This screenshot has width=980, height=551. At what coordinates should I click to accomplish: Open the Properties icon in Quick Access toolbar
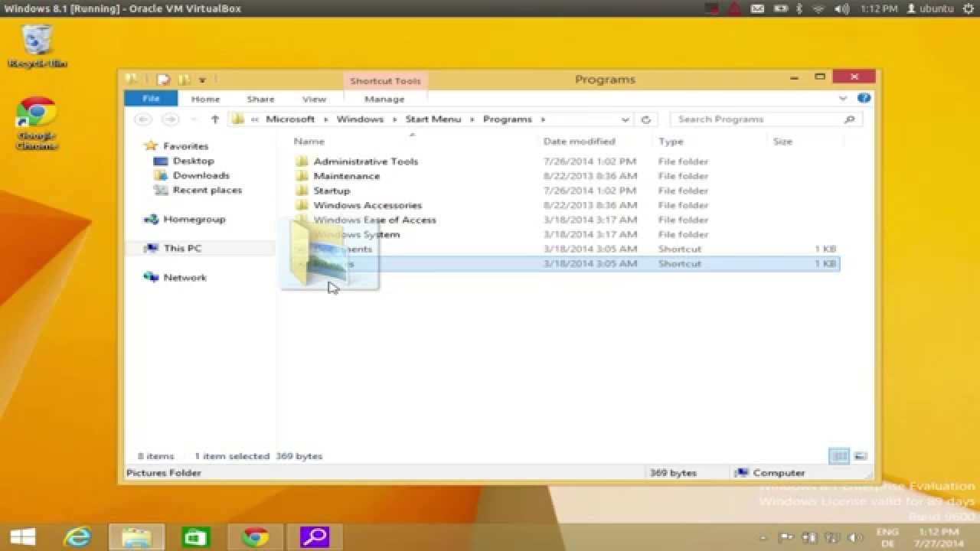coord(163,80)
